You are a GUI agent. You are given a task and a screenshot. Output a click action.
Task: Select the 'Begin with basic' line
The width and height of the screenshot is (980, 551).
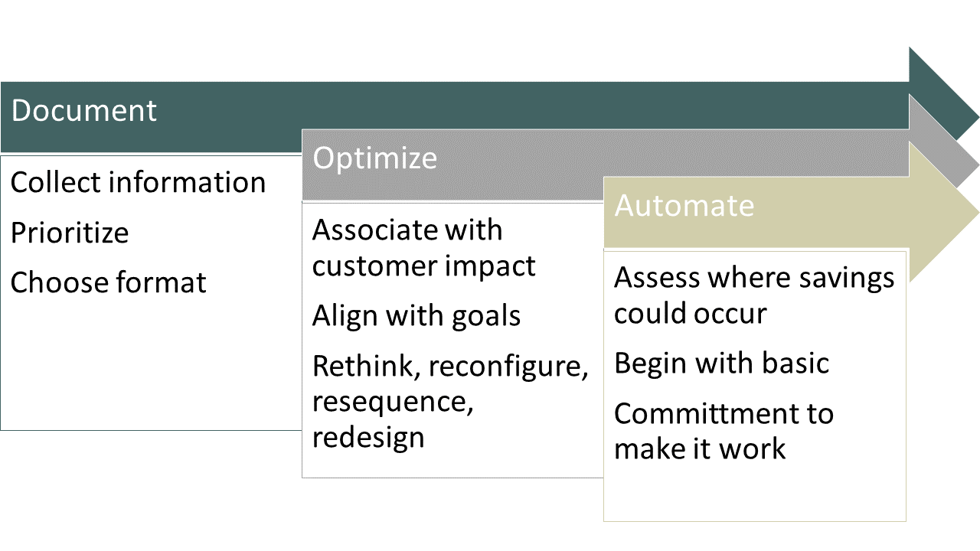721,363
